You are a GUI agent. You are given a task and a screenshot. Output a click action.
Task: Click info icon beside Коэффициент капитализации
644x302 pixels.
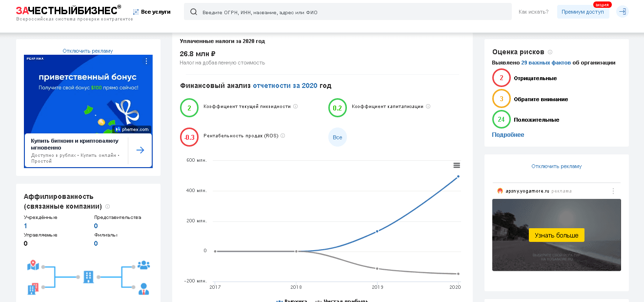[x=428, y=107]
